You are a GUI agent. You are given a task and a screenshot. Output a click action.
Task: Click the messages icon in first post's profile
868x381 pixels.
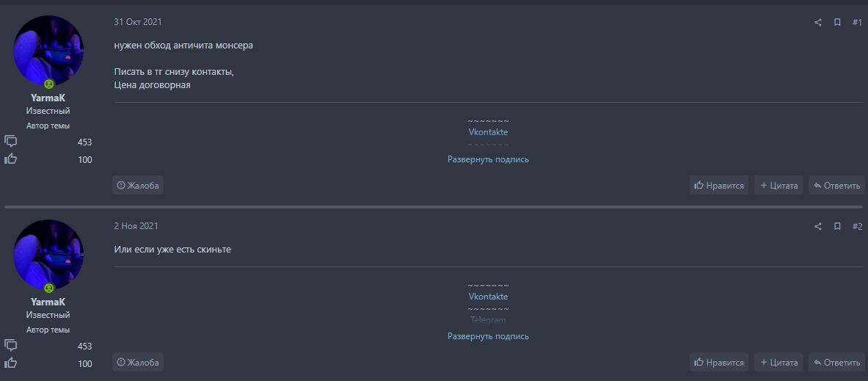point(11,142)
